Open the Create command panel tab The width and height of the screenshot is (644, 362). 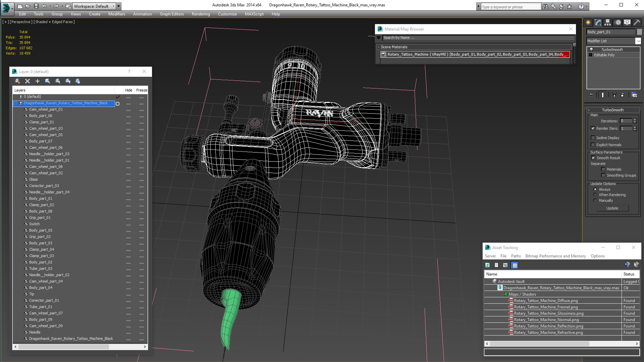pos(588,22)
